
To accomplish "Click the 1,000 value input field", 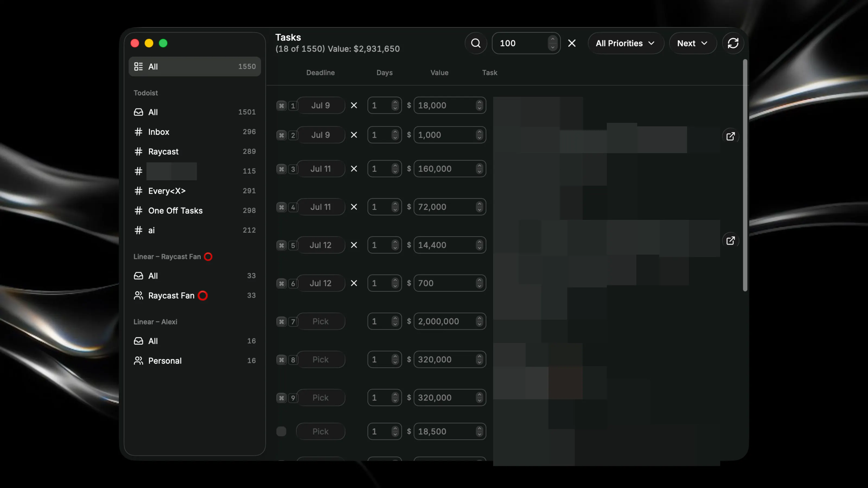I will pyautogui.click(x=450, y=135).
